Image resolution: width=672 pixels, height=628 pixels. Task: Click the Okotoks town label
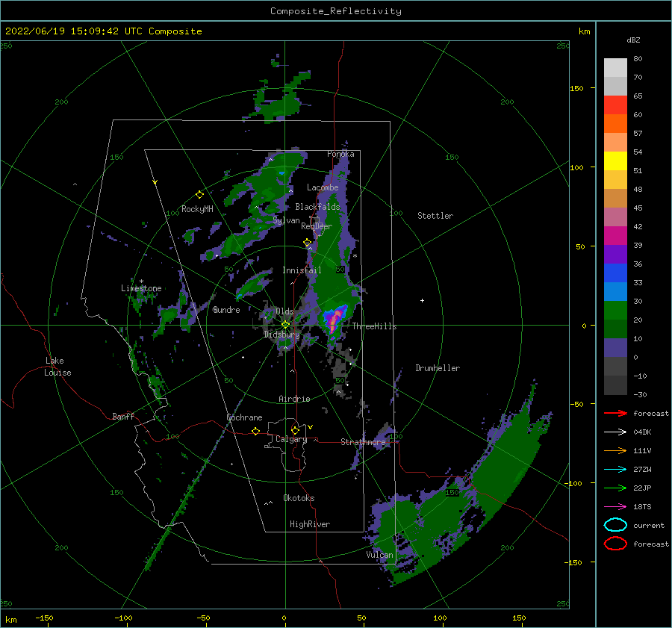point(299,498)
